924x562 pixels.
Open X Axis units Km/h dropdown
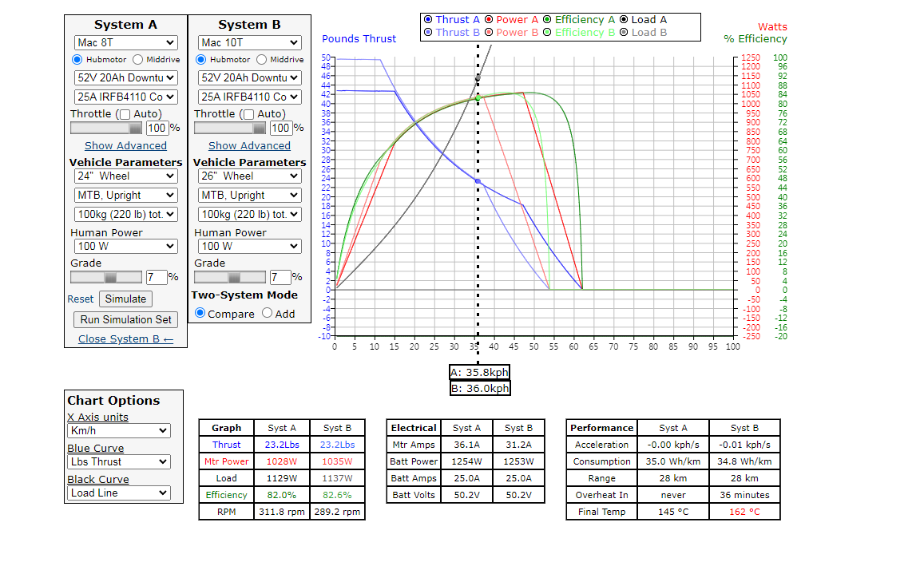coord(119,431)
